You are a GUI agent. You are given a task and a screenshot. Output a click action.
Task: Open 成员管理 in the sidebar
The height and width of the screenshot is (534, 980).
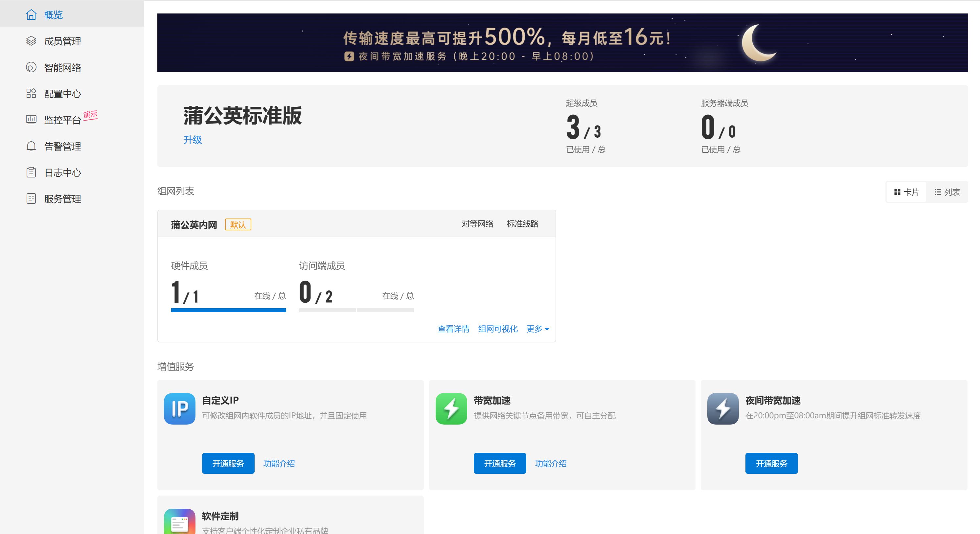pyautogui.click(x=72, y=41)
